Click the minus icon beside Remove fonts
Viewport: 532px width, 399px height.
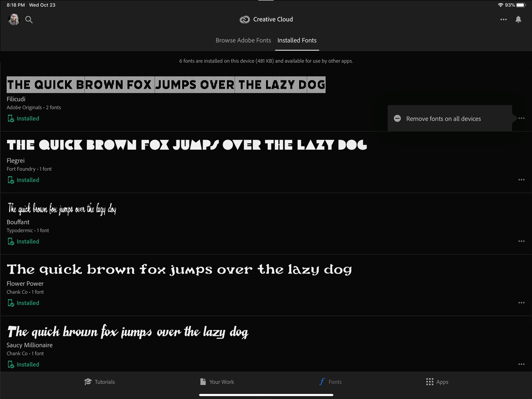click(x=397, y=118)
